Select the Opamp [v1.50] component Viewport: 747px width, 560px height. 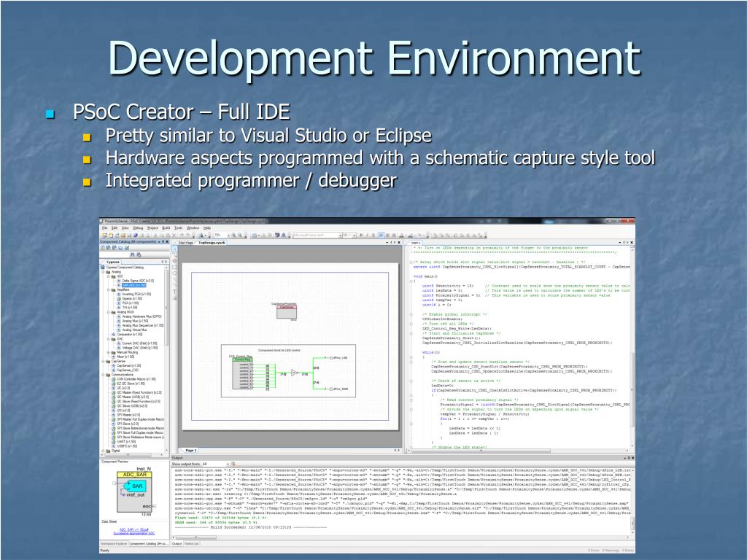pos(132,298)
